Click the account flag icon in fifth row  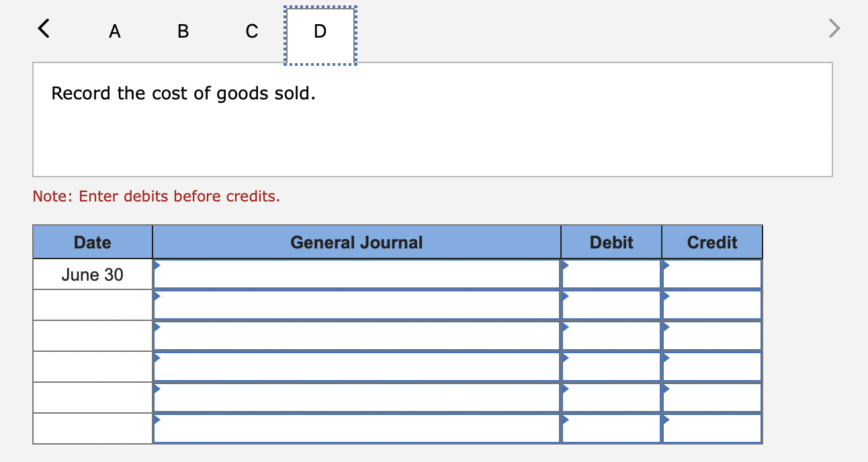[x=158, y=388]
